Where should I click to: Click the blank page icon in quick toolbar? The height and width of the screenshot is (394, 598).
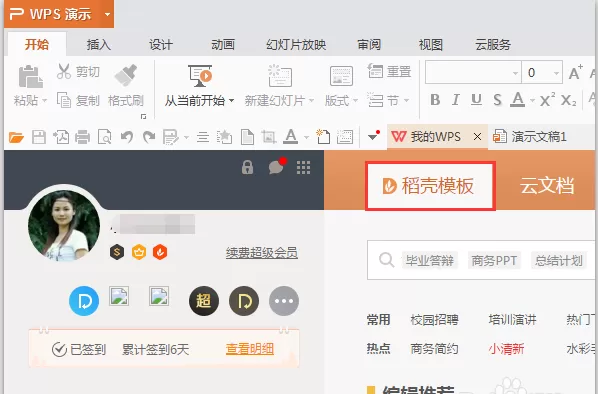(247, 137)
